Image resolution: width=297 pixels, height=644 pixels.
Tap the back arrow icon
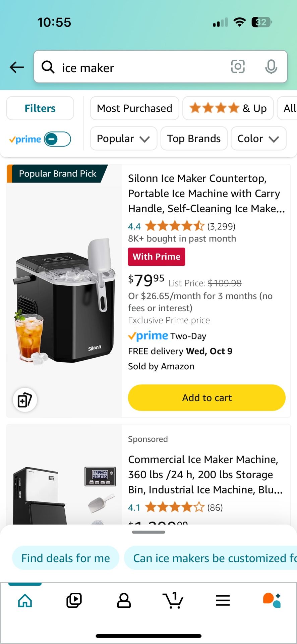click(x=17, y=67)
